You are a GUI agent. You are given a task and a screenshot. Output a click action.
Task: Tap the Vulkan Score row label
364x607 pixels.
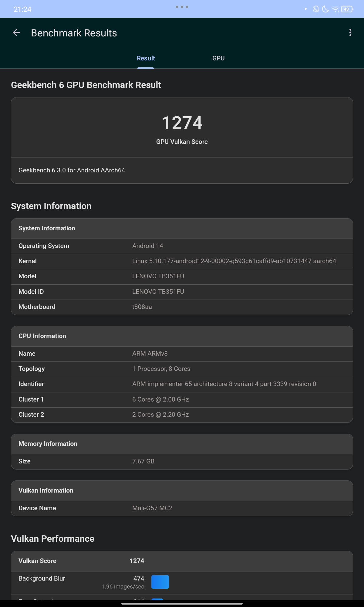37,561
